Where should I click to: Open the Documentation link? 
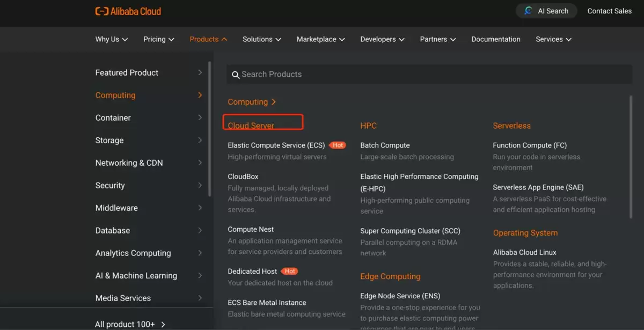click(x=496, y=39)
